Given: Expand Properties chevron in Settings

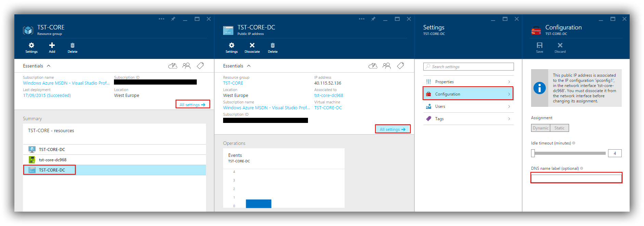Looking at the screenshot, I should [509, 82].
